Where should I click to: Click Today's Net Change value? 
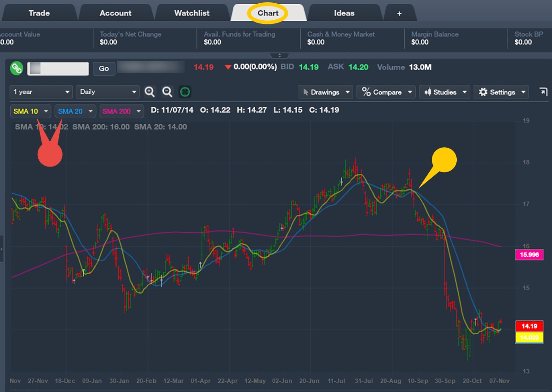click(x=109, y=42)
